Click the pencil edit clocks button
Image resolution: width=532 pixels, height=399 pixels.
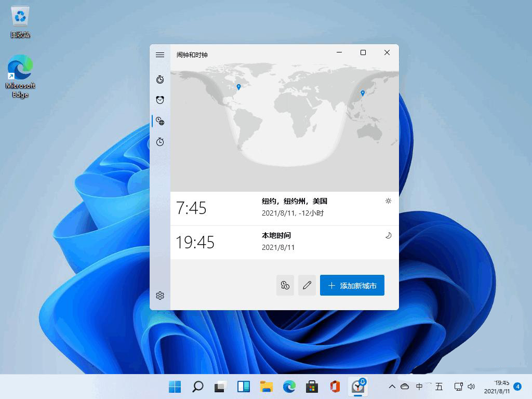pos(307,285)
